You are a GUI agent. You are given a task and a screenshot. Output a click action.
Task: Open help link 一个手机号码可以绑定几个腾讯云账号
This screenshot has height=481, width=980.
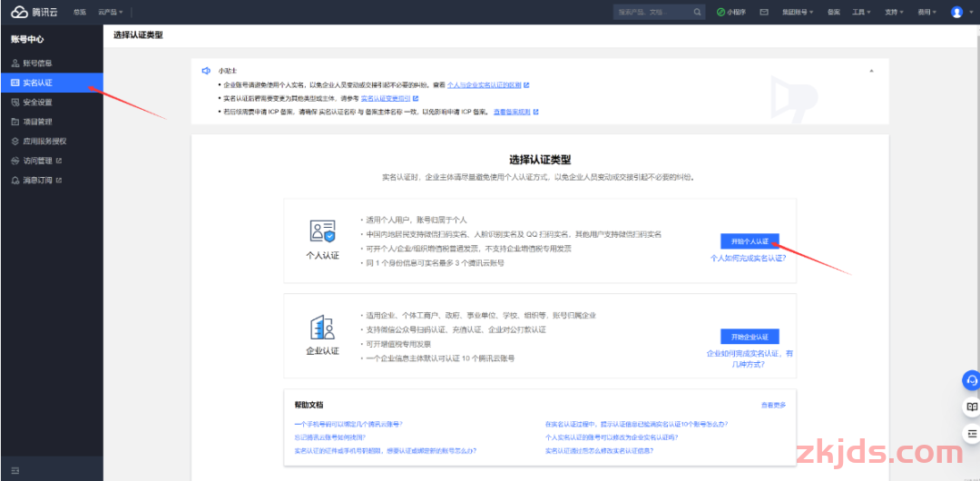pyautogui.click(x=348, y=424)
